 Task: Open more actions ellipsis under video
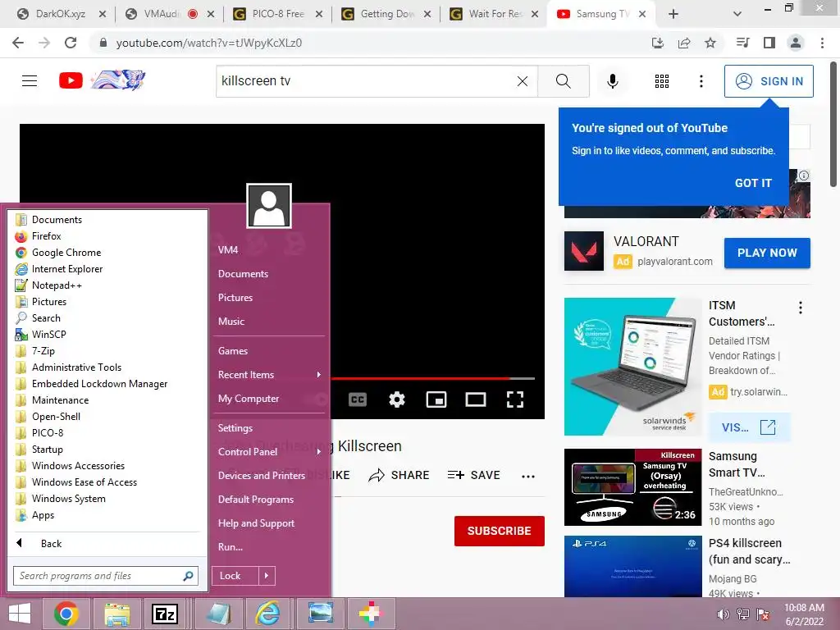pyautogui.click(x=528, y=477)
